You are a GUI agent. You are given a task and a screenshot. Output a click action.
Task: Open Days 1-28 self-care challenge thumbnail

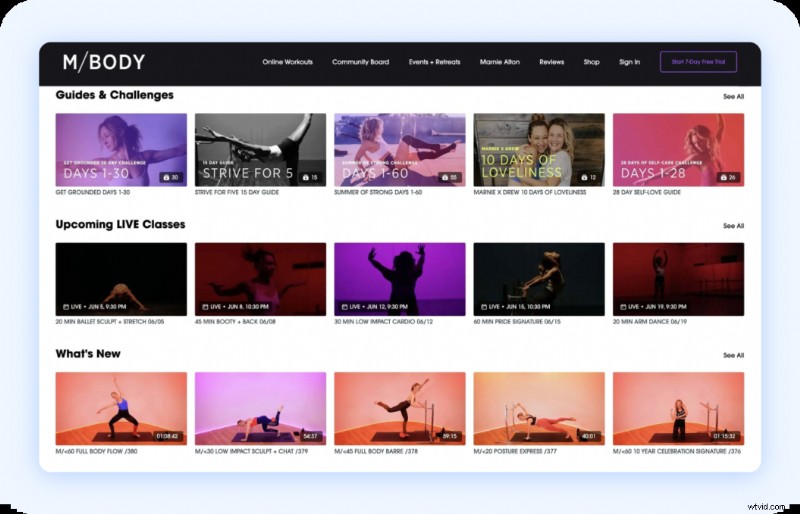(x=678, y=150)
